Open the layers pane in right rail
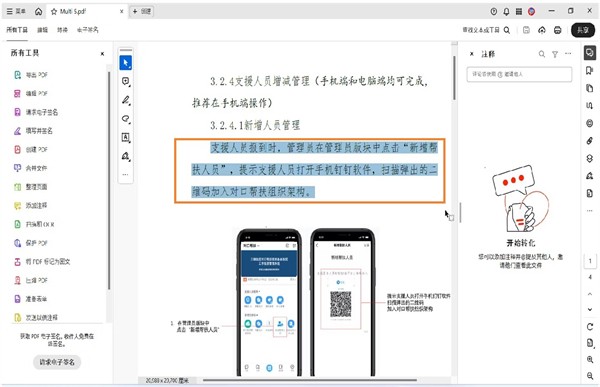This screenshot has height=387, width=600. 590,158
